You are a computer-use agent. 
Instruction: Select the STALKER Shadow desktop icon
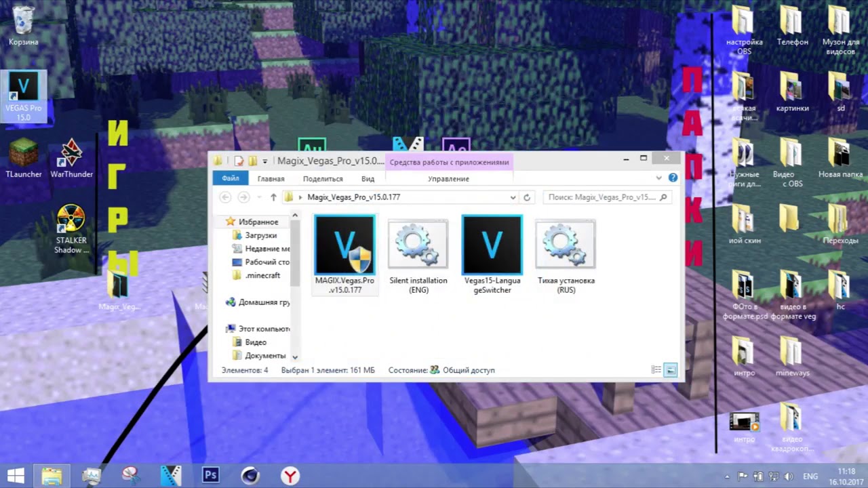71,229
